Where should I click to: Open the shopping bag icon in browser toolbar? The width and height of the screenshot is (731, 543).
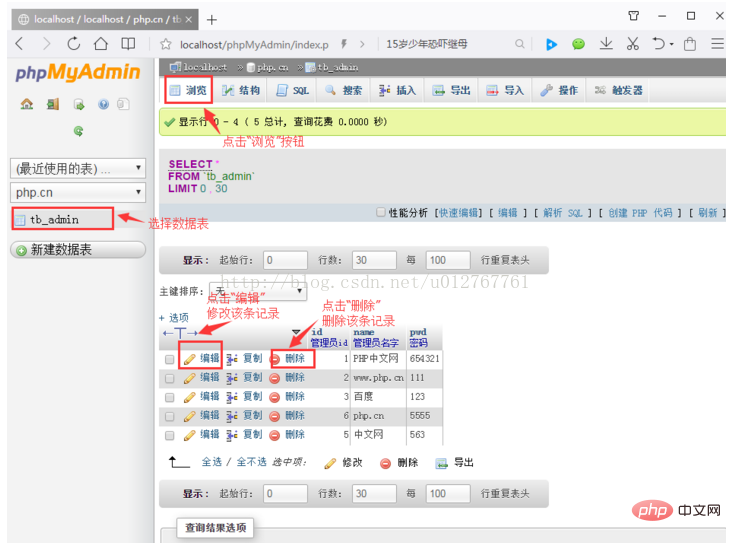690,44
